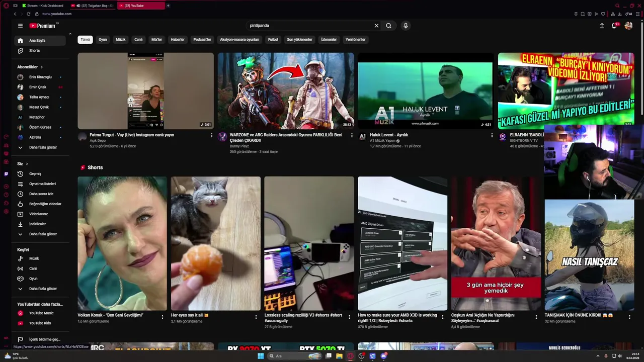Screen dimensions: 644x362
Task: Select the Mix'ler filter chip
Action: [157, 39]
